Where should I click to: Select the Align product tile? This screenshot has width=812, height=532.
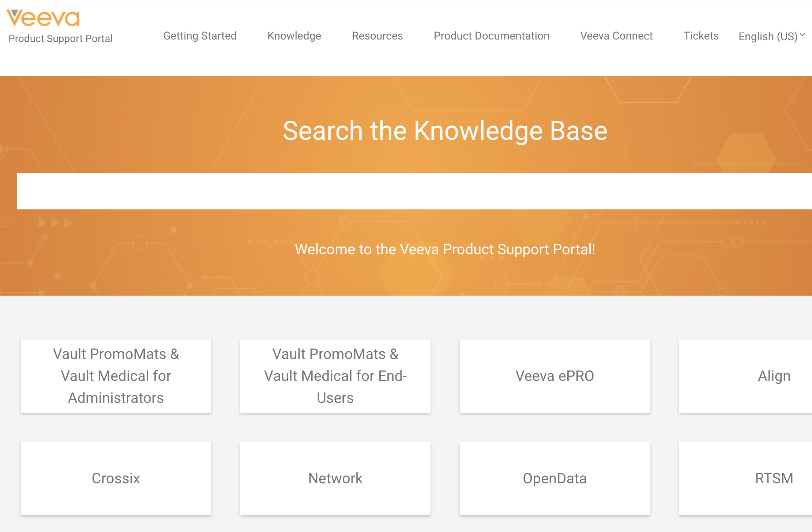tap(745, 376)
